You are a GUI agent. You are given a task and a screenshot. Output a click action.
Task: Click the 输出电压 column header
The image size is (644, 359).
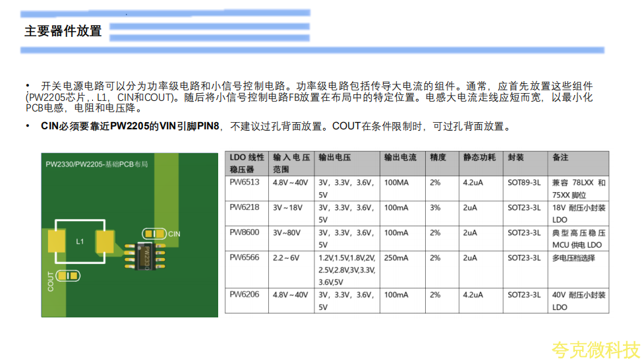[335, 158]
